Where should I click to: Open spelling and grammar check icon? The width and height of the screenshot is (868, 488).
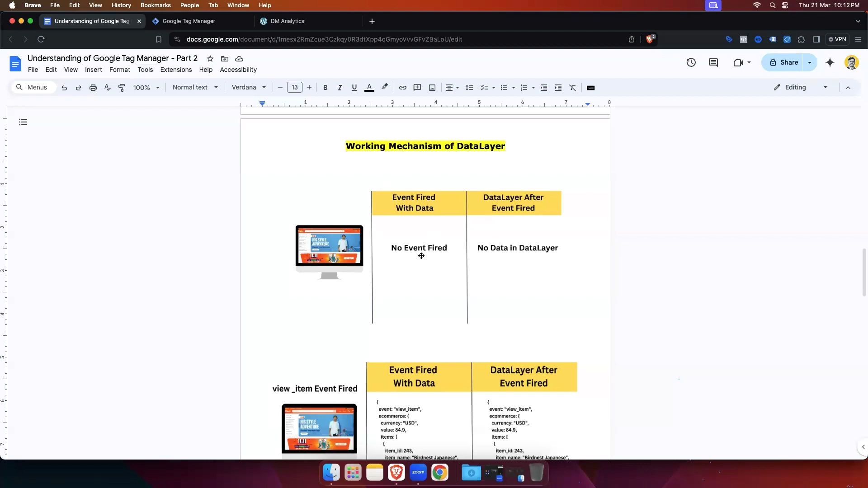coord(108,88)
